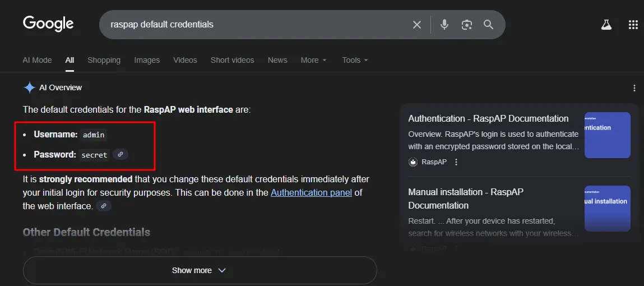Switch to the AI Mode tab
The width and height of the screenshot is (644, 286).
tap(37, 60)
